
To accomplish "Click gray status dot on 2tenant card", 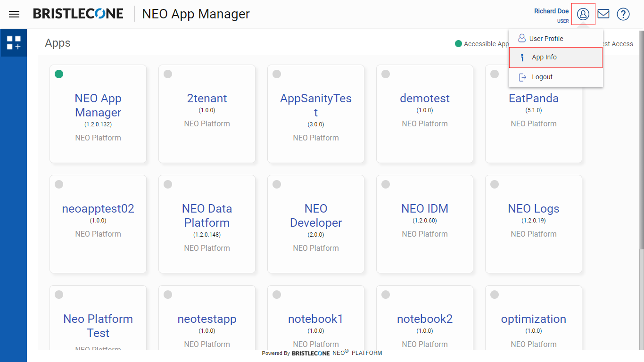I will click(168, 74).
